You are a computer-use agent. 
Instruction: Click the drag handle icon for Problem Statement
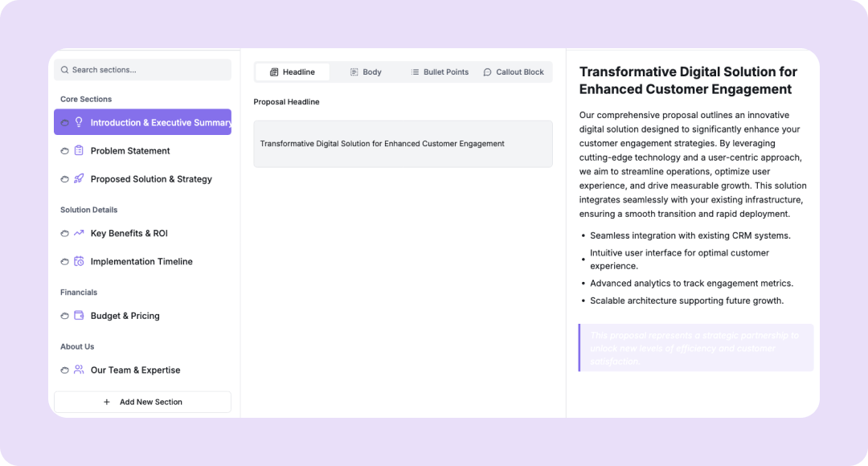(x=64, y=151)
